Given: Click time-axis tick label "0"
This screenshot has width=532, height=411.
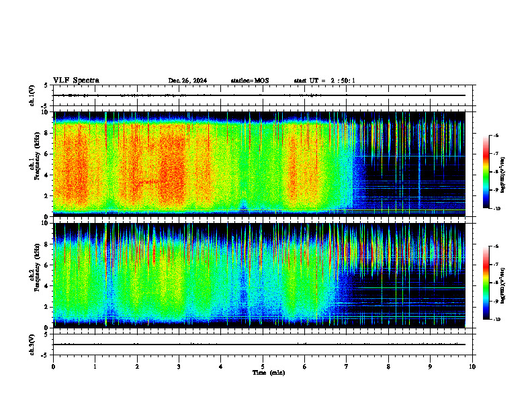Looking at the screenshot, I should 53,367.
